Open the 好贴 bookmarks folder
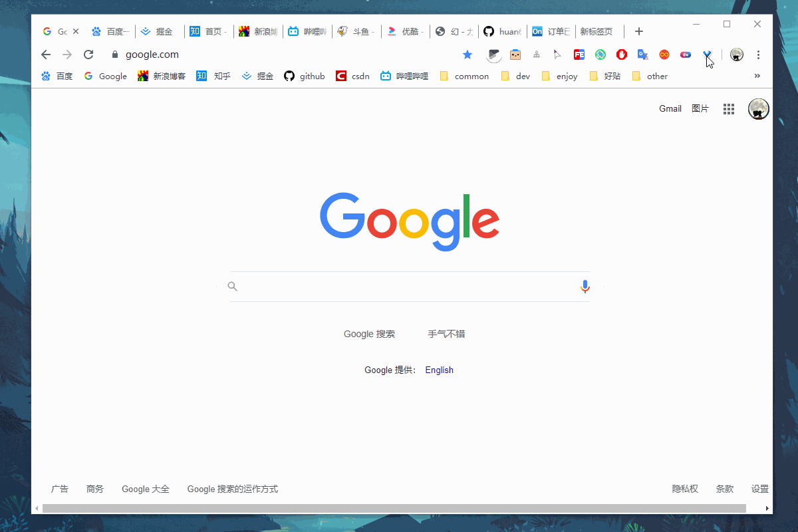Viewport: 798px width, 532px height. point(605,76)
